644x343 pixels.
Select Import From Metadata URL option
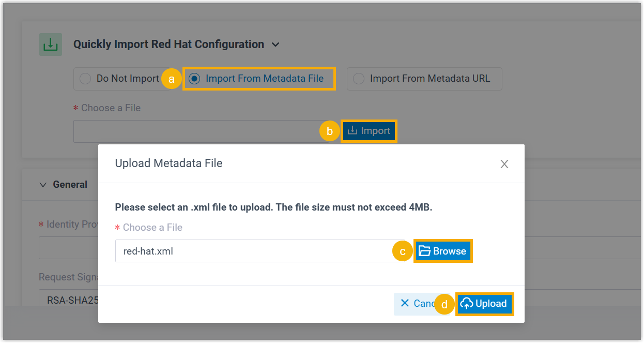pos(358,79)
